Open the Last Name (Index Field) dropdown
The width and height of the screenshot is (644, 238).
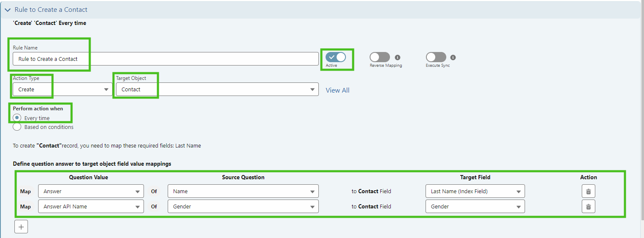coord(475,191)
